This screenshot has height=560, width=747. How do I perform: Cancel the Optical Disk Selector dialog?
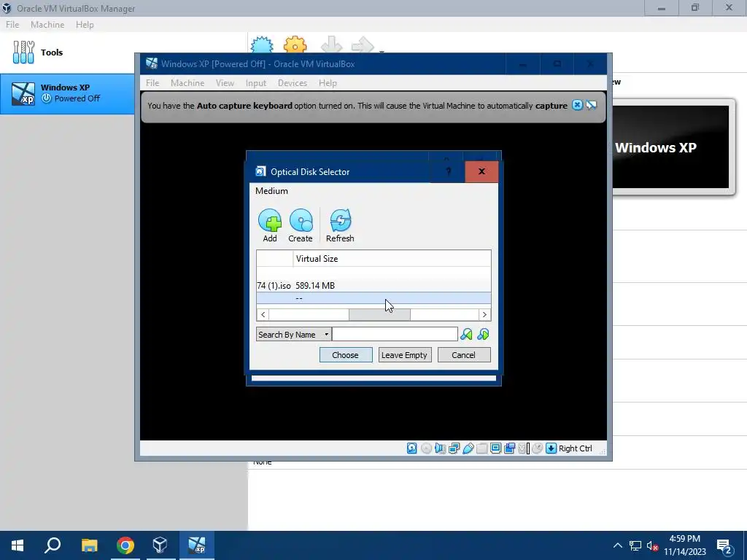pos(463,355)
